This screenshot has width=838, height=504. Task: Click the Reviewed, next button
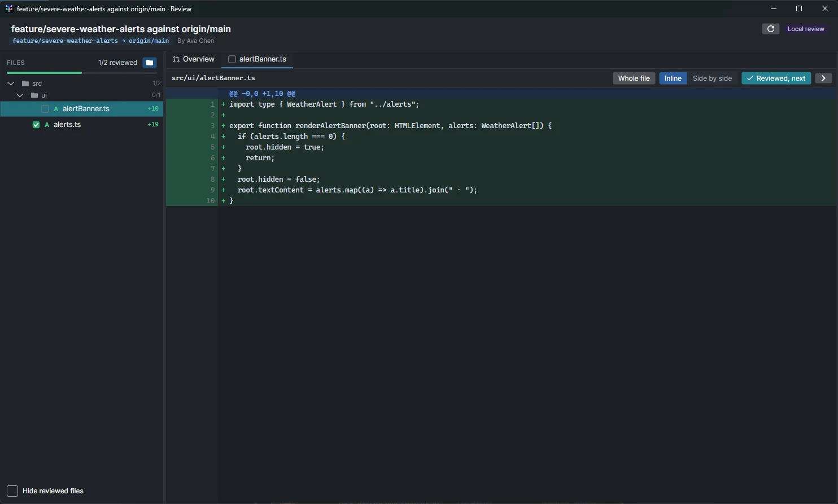tap(776, 78)
